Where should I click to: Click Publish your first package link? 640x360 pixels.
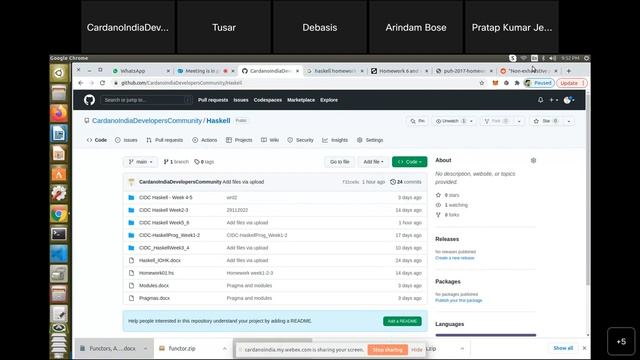[458, 300]
